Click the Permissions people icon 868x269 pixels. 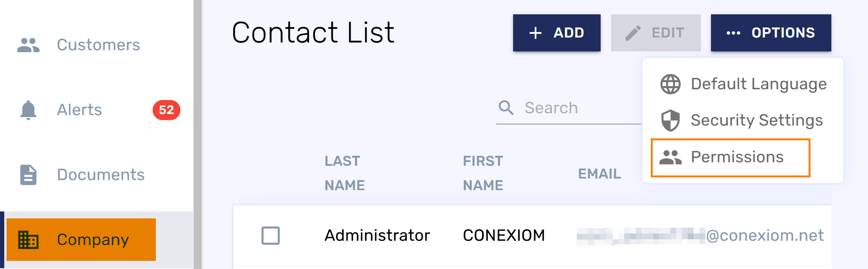coord(670,157)
